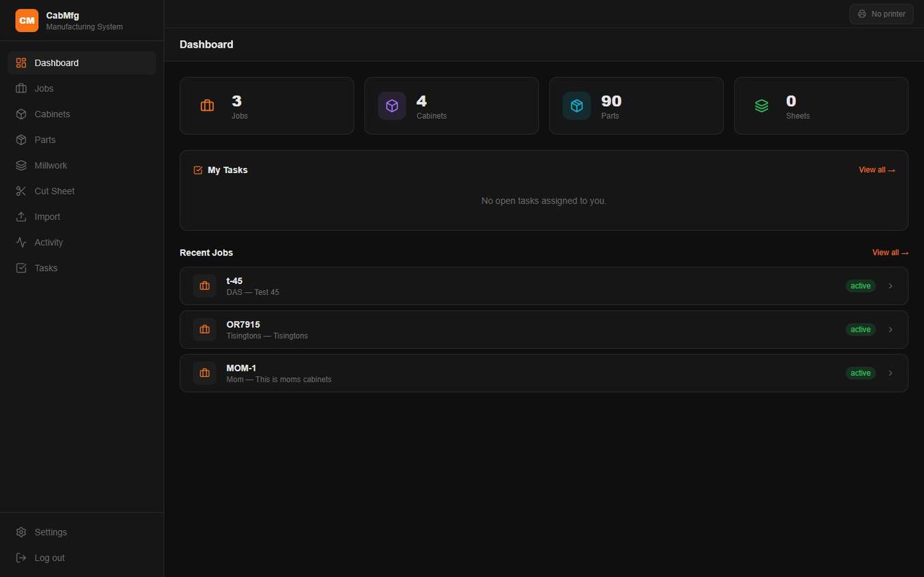Click the Import upload icon
The width and height of the screenshot is (924, 577).
click(21, 217)
